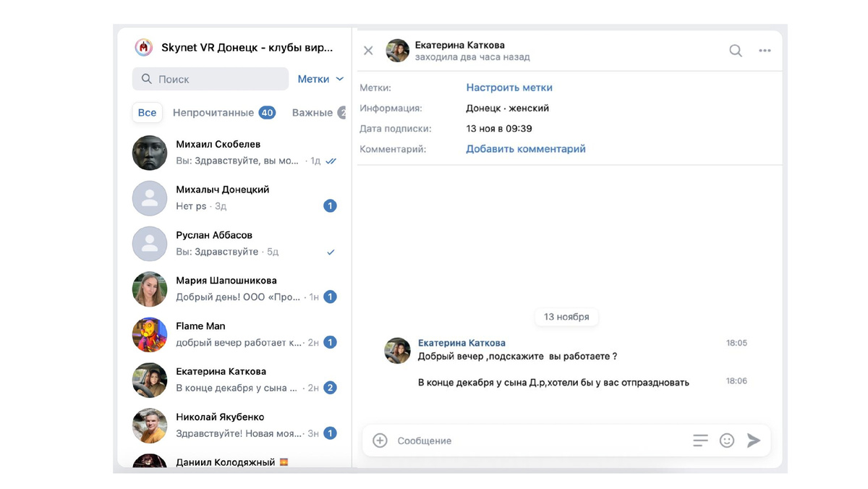
Task: Click Михаил Скобелев avatar
Action: click(x=150, y=153)
